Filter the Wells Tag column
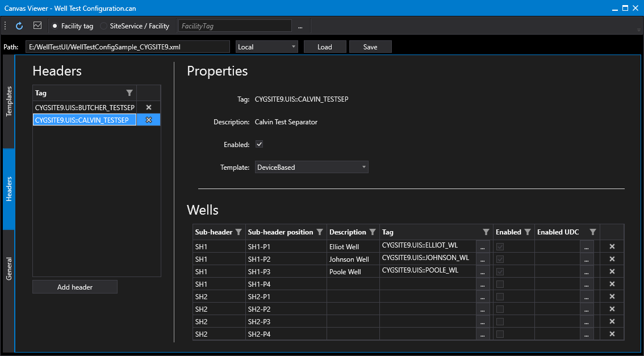 486,232
